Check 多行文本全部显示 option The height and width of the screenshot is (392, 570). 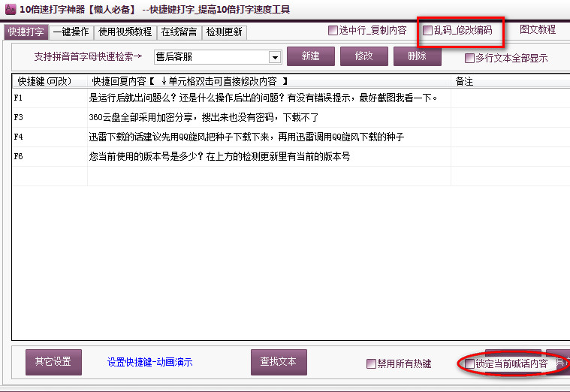(469, 58)
